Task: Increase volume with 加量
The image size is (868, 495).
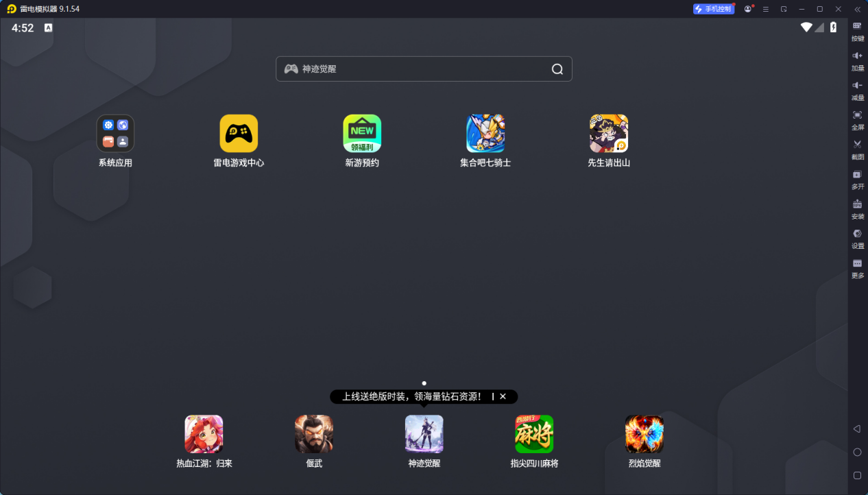Action: pos(857,61)
